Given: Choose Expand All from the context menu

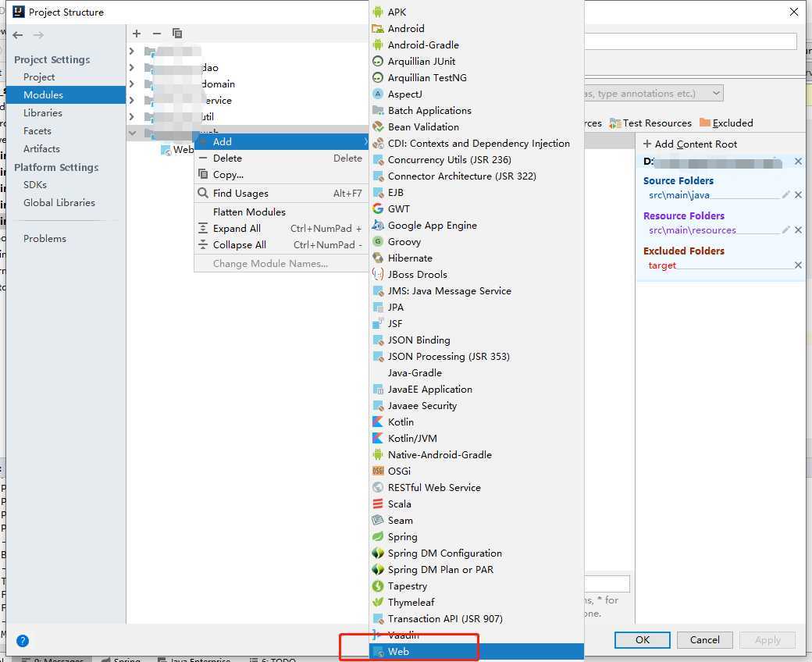Looking at the screenshot, I should (x=281, y=229).
